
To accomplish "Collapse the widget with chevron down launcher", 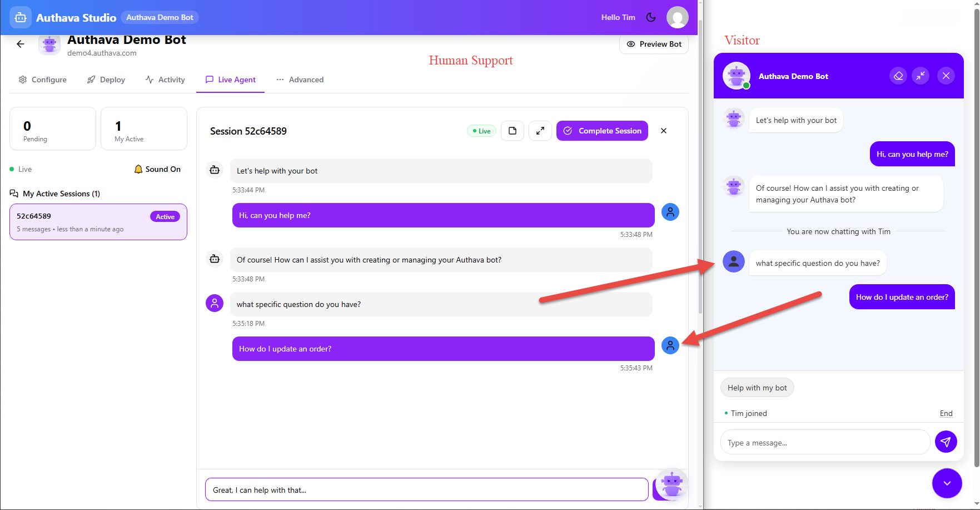I will click(947, 483).
